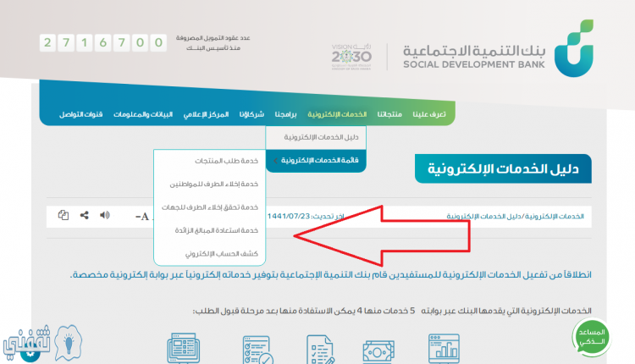This screenshot has width=635, height=364.
Task: Click the Vision 2030 logo
Action: [351, 57]
